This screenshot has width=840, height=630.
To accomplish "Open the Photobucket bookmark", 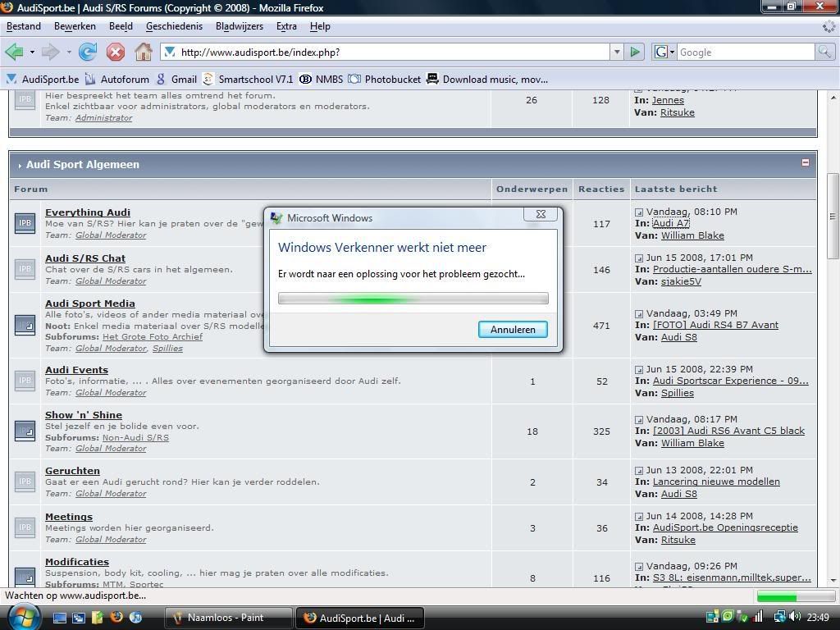I will pos(385,80).
